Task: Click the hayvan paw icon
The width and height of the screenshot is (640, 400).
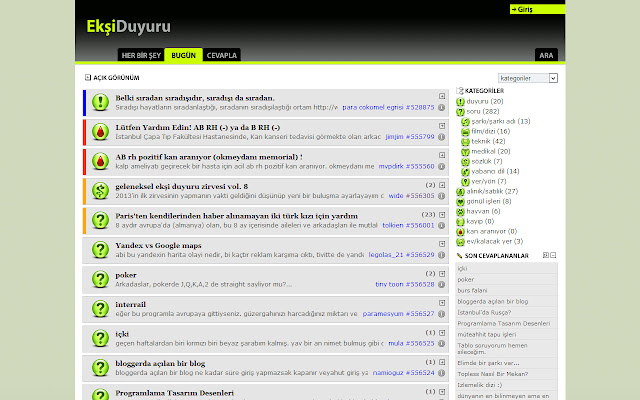Action: click(460, 211)
